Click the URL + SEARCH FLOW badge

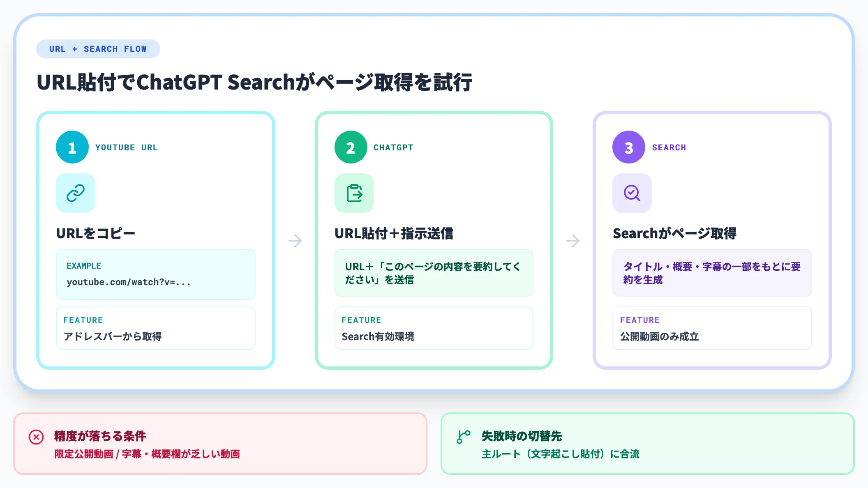pos(98,49)
